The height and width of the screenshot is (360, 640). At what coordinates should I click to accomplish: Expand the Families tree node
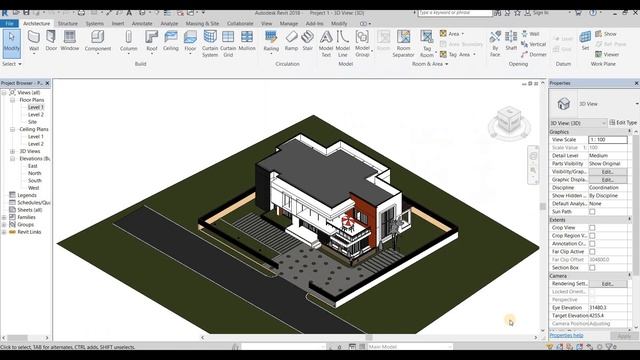click(4, 218)
